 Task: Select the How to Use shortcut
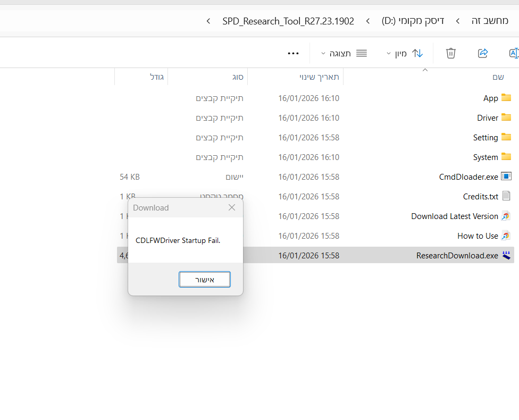[478, 236]
